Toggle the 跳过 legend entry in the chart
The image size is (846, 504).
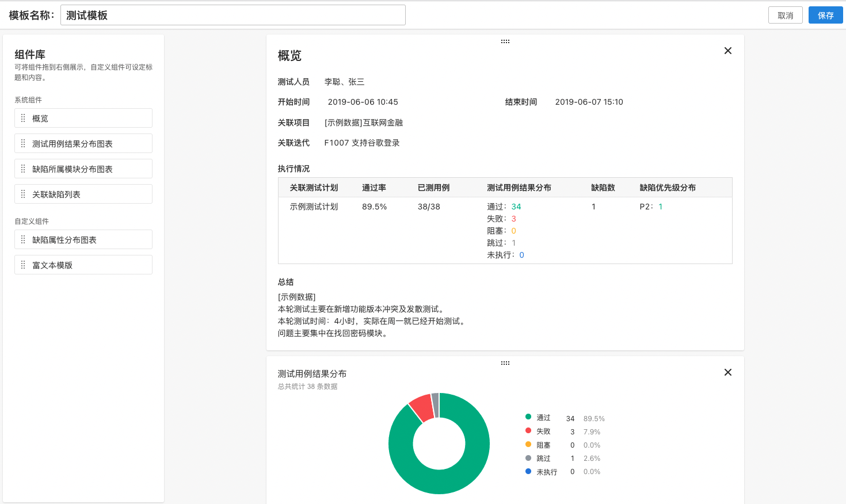point(543,458)
